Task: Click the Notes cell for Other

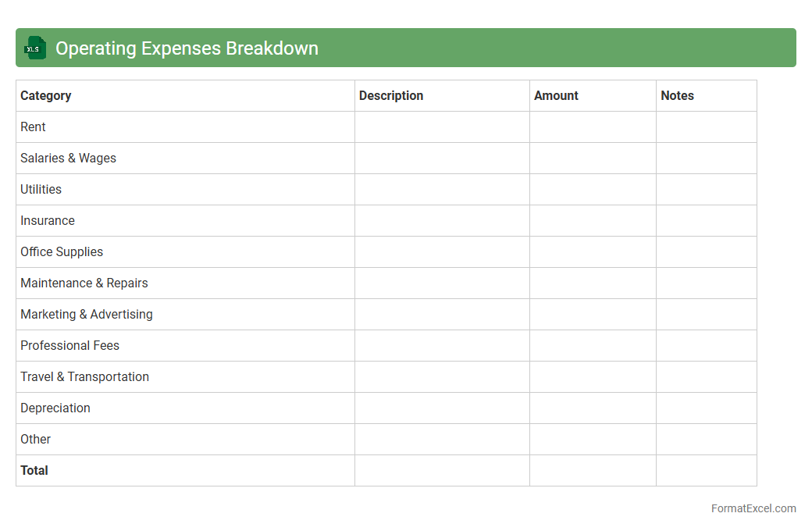Action: click(706, 440)
